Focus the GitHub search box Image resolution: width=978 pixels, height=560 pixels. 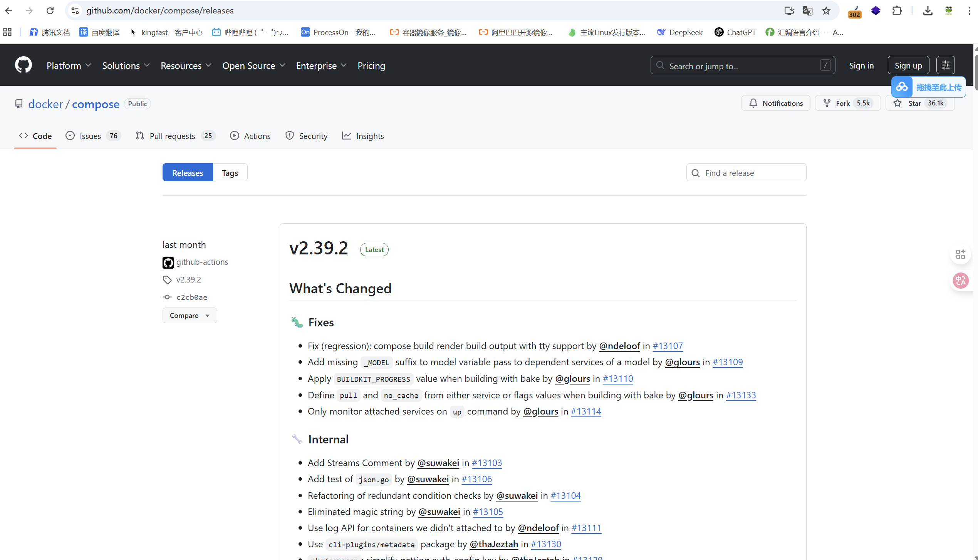(x=743, y=65)
